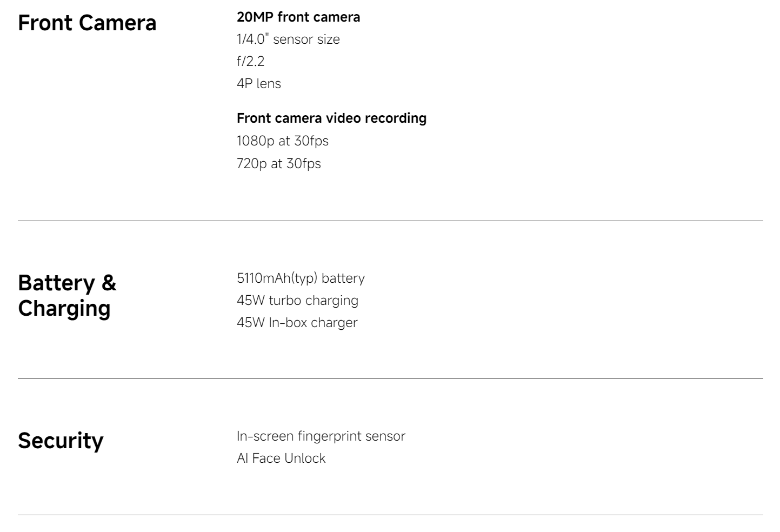Click the Security section heading
This screenshot has width=780, height=532.
tap(61, 441)
